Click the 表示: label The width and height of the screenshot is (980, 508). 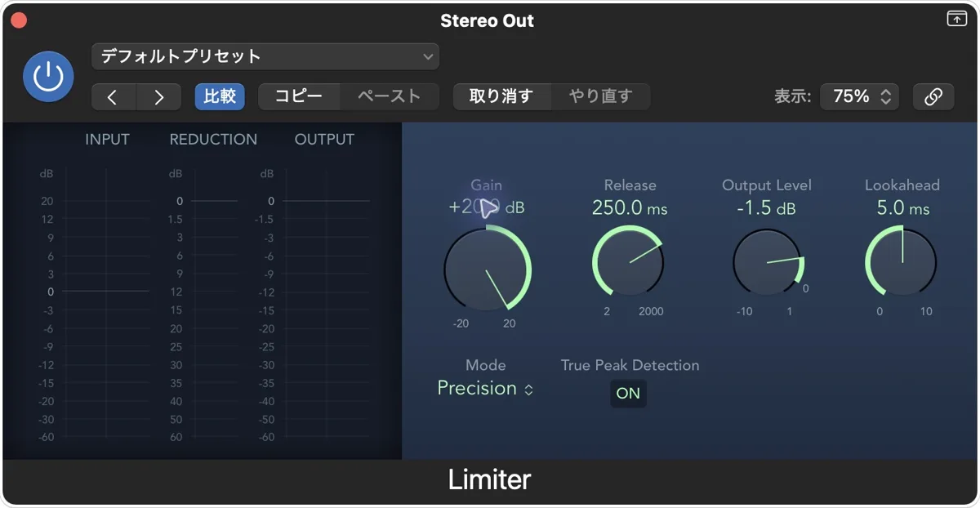pos(792,96)
